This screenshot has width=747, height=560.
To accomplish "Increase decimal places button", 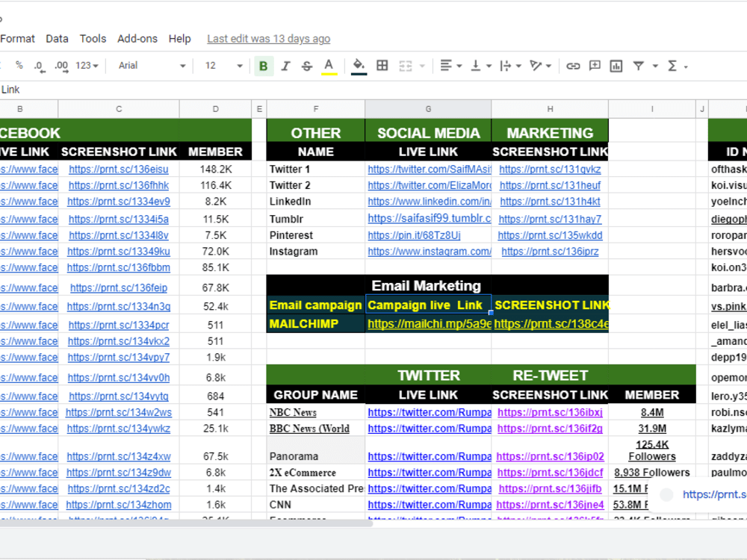I will [61, 66].
